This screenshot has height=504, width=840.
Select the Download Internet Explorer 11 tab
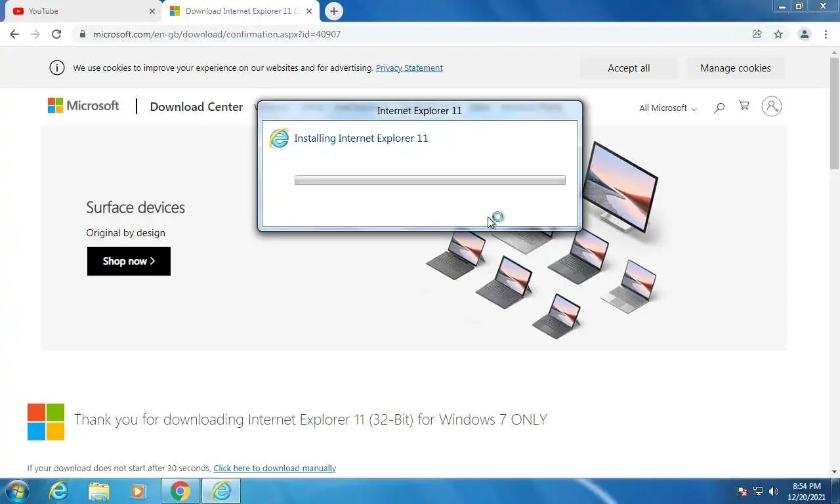(240, 11)
